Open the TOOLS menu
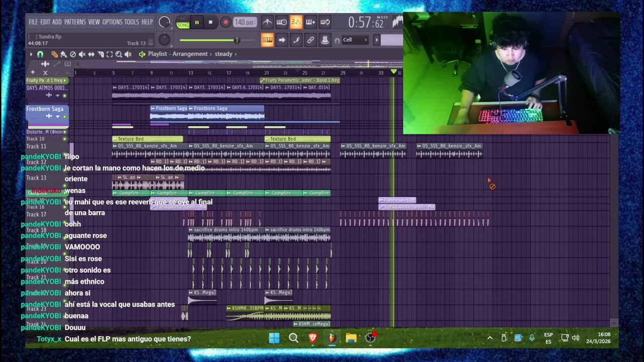 [131, 22]
